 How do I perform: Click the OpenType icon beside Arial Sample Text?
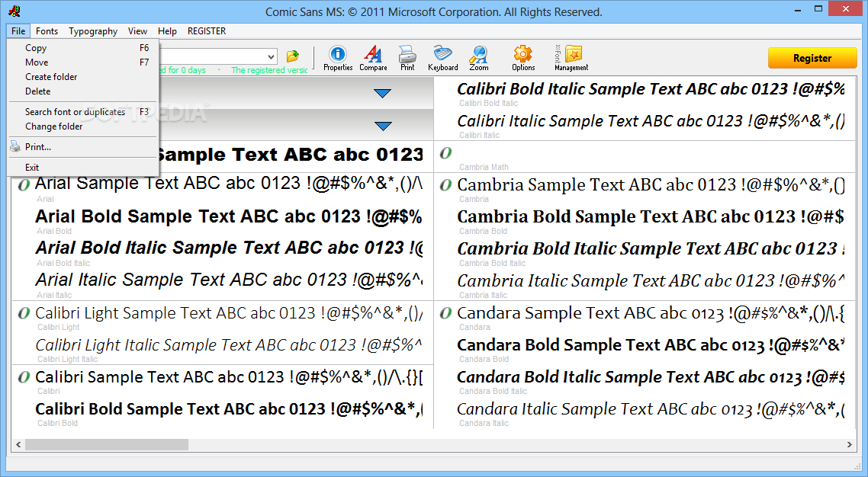(x=24, y=184)
